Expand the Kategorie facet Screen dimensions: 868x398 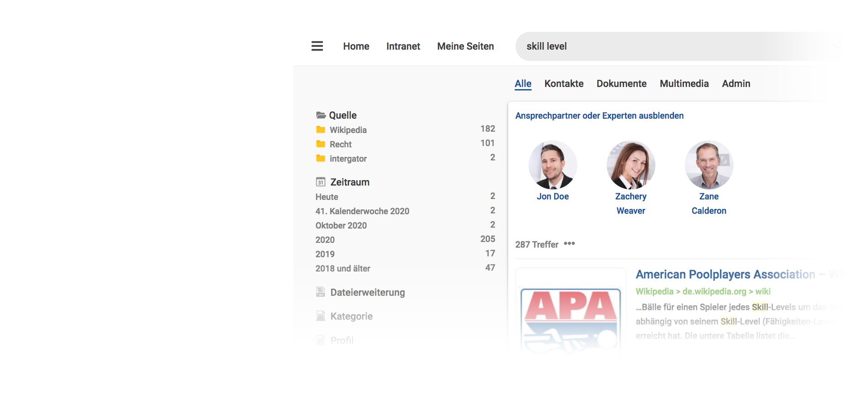[x=351, y=317]
